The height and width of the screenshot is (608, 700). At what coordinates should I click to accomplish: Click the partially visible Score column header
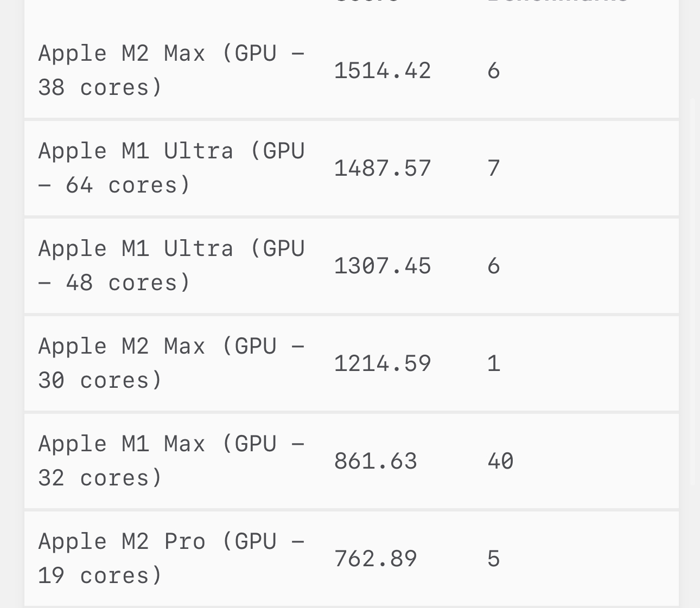click(x=367, y=2)
